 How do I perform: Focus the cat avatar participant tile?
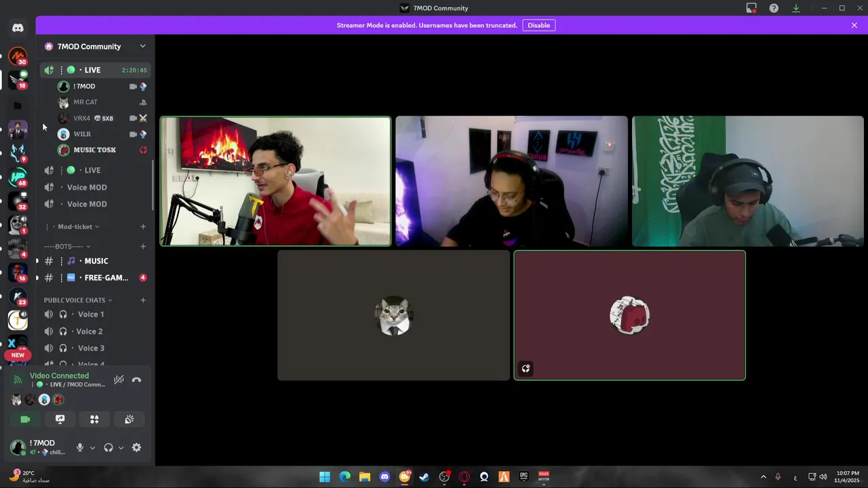(x=393, y=315)
